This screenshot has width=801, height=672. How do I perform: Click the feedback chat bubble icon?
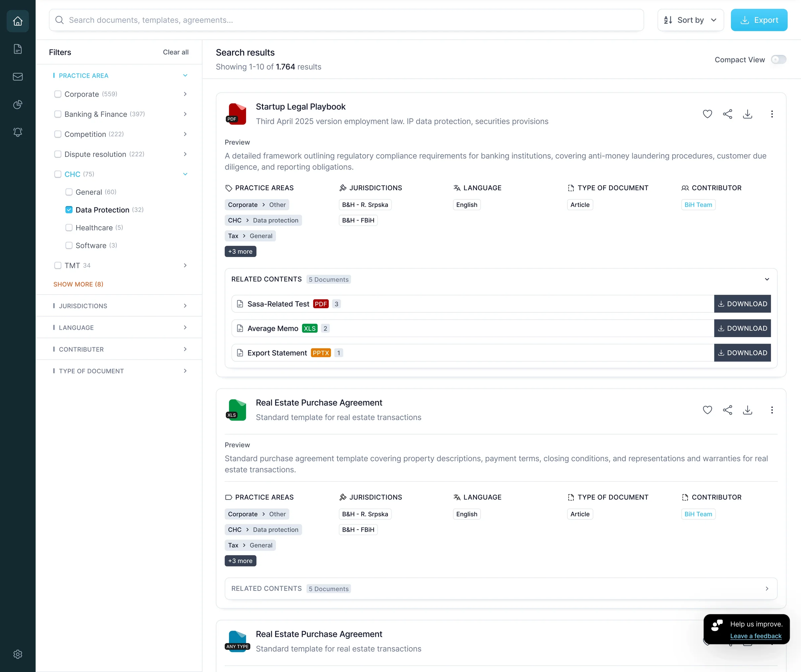(x=717, y=625)
